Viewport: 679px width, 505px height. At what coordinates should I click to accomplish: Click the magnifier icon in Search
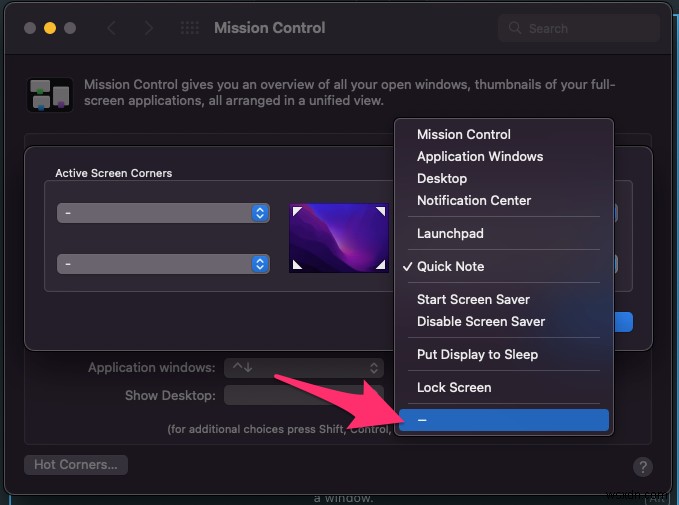point(514,28)
